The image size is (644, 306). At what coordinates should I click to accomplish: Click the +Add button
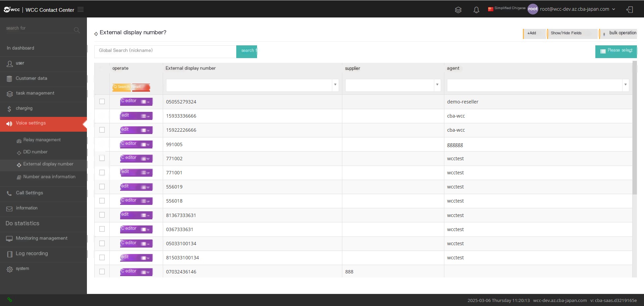point(534,33)
